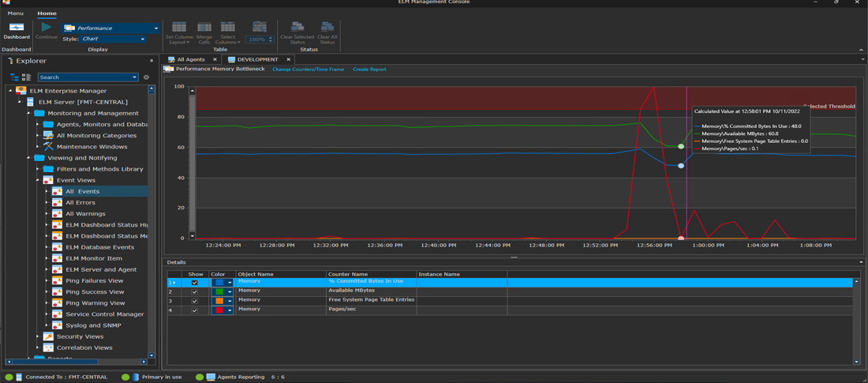
Task: Click the Merge Cells icon
Action: click(204, 27)
